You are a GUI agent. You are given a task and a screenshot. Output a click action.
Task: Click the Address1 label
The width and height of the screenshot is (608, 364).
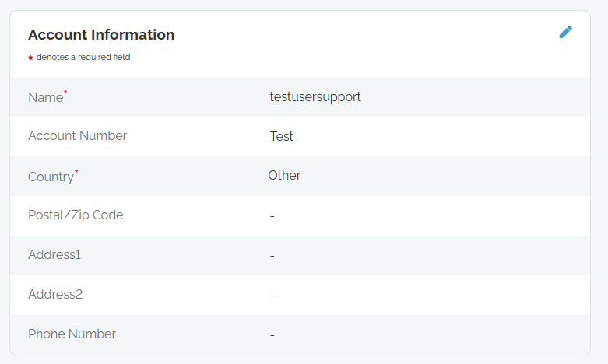[54, 255]
